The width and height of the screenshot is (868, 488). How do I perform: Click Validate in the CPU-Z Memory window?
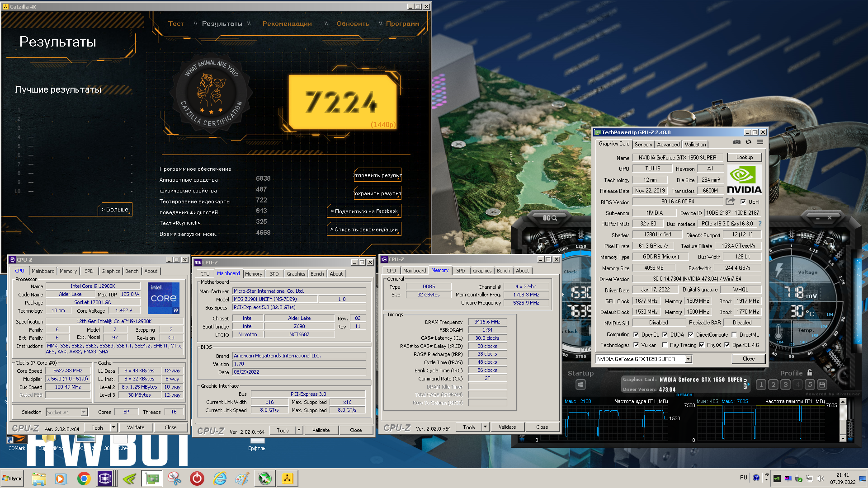tap(507, 427)
